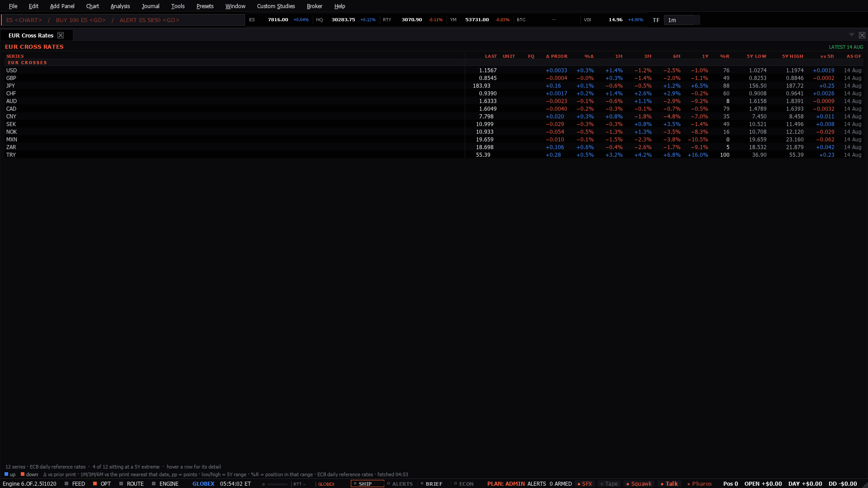
Task: Toggle the ECON status bar button
Action: [464, 483]
